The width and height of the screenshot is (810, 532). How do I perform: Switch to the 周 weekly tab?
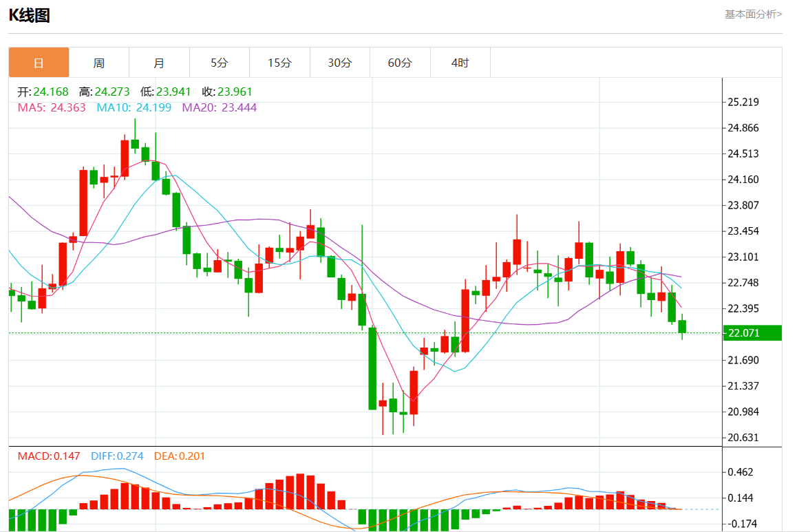(x=98, y=63)
